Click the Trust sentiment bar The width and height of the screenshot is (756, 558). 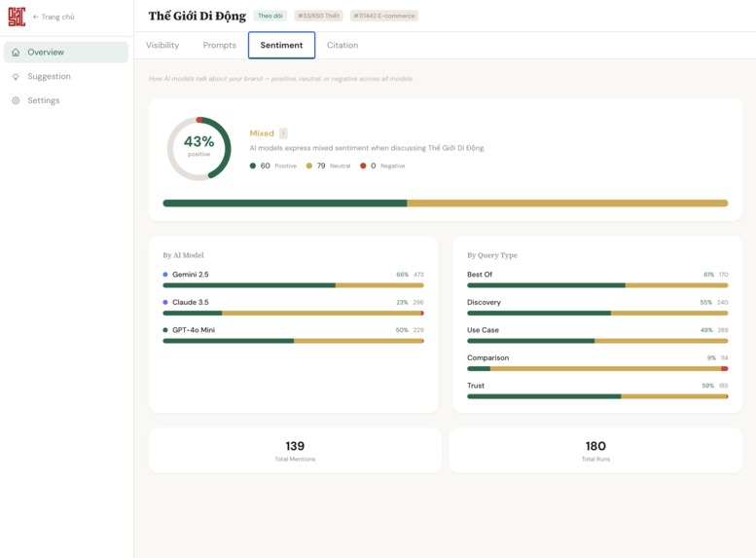pos(597,396)
